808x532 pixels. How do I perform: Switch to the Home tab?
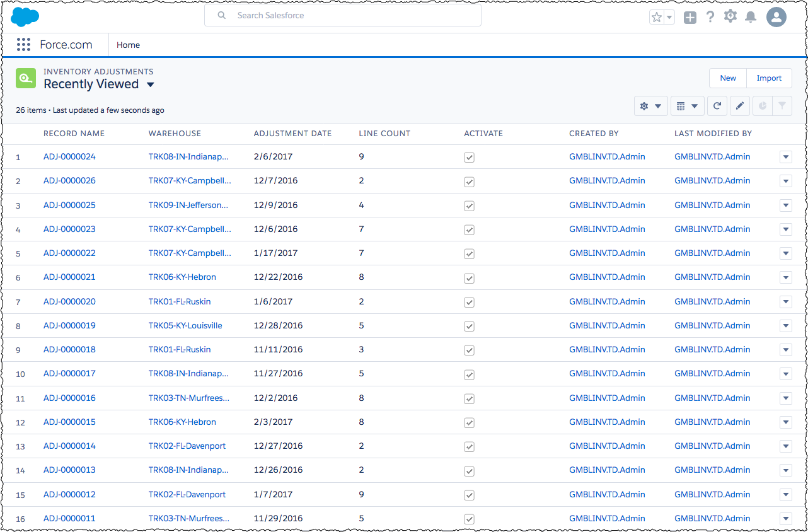(128, 45)
